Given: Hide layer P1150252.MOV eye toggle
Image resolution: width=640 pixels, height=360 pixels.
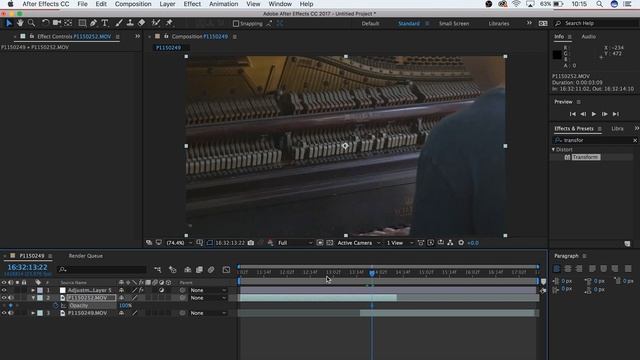Looking at the screenshot, I should pos(4,298).
